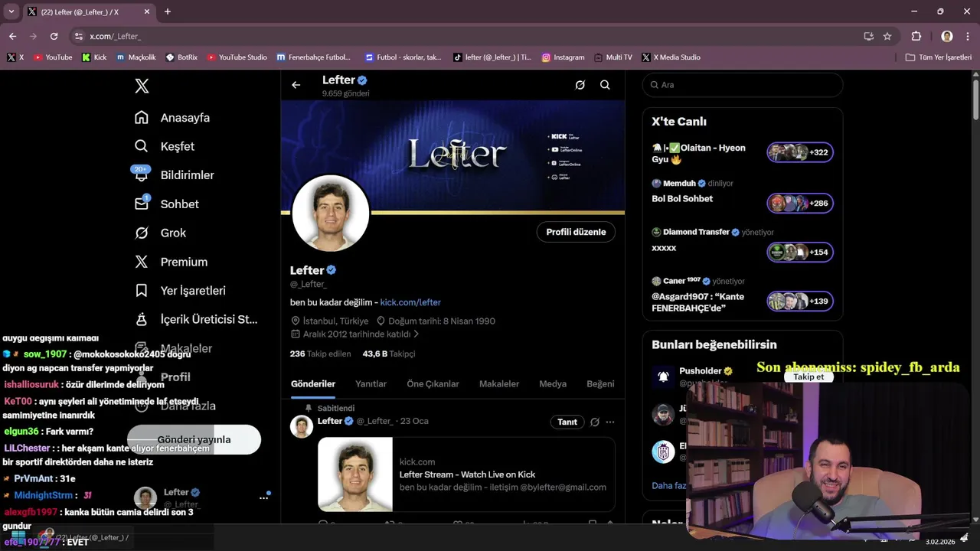Bookmark this page with the star icon
The height and width of the screenshot is (551, 980).
[887, 36]
